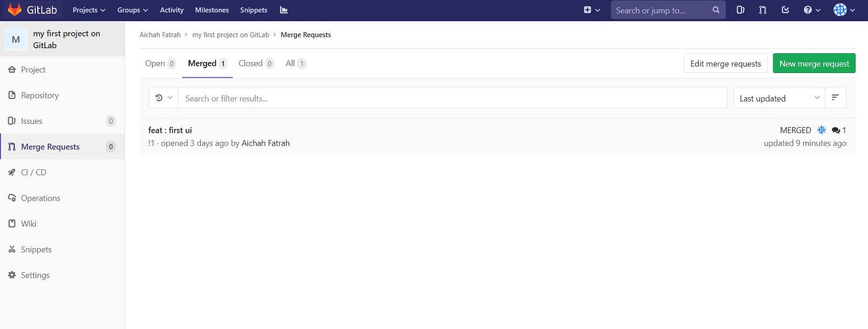Image resolution: width=868 pixels, height=329 pixels.
Task: Open Snippets in the top navigation
Action: point(254,10)
